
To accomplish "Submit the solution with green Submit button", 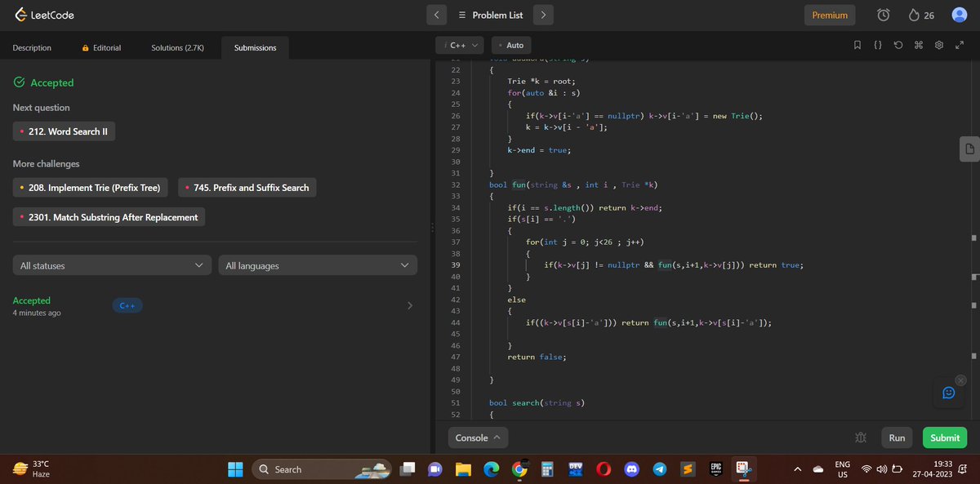I will (945, 437).
